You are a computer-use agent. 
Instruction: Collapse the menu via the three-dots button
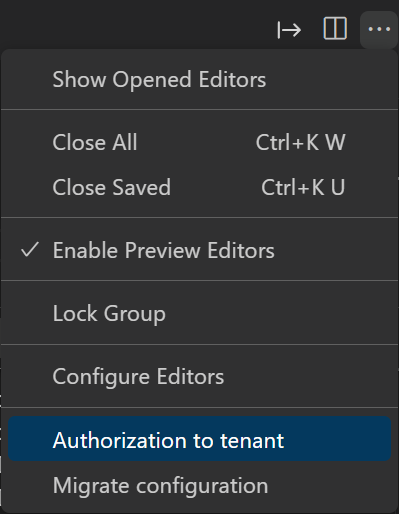point(379,29)
